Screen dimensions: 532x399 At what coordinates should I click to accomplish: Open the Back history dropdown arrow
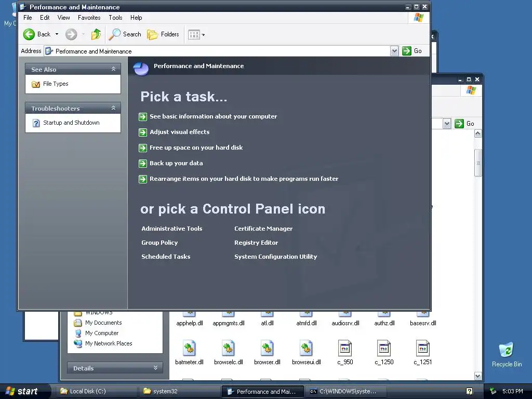coord(57,34)
